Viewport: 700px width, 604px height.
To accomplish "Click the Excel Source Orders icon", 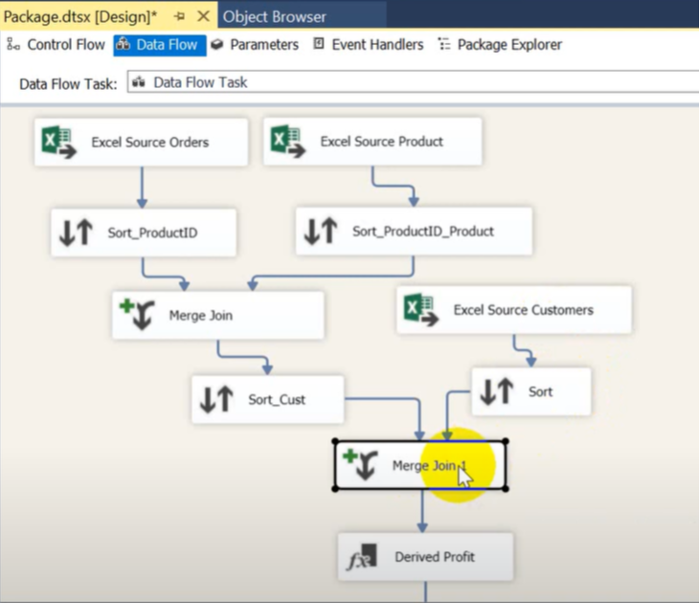I will click(58, 143).
